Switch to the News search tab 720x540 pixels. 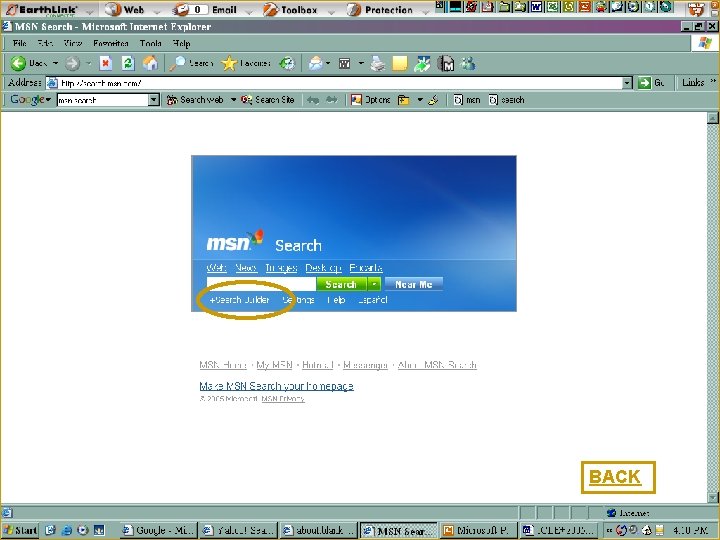(x=246, y=268)
